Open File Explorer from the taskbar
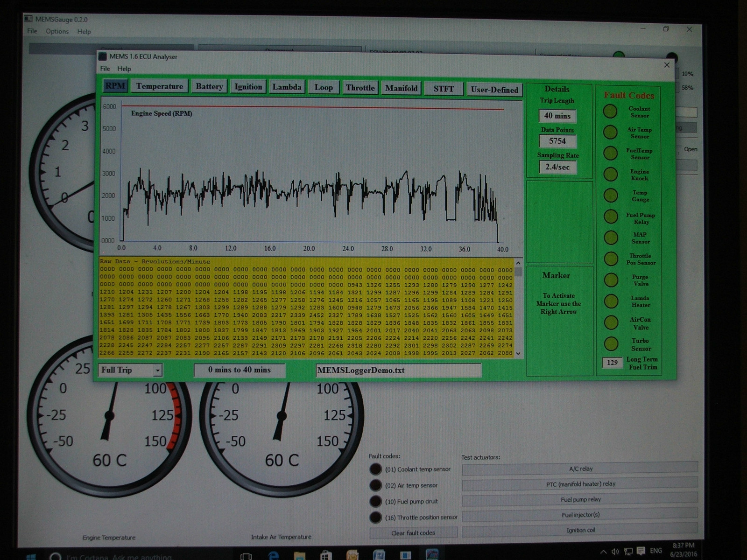 click(300, 555)
